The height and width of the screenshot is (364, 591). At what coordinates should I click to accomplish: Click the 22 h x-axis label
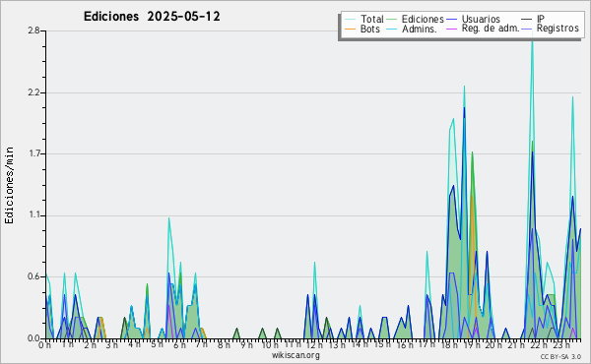(539, 345)
